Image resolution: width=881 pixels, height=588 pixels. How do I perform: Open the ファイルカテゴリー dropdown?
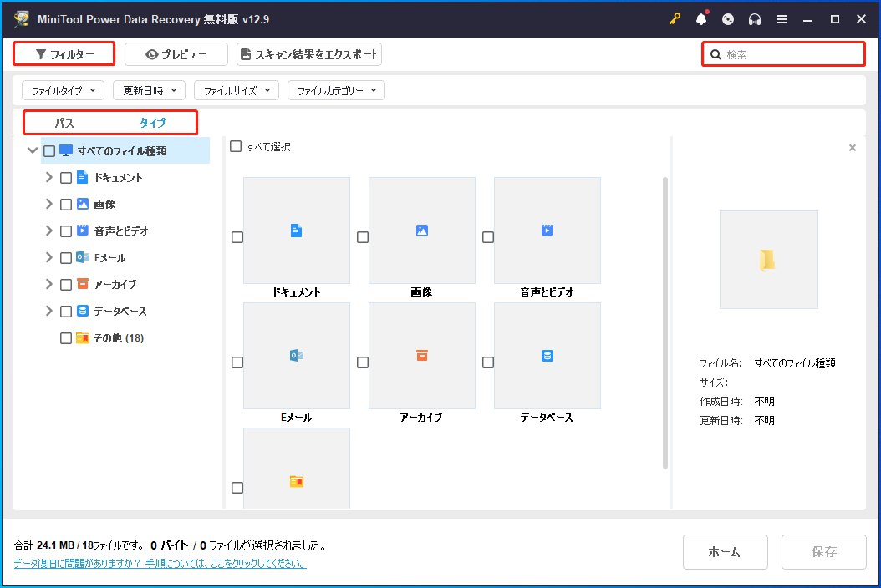tap(336, 90)
